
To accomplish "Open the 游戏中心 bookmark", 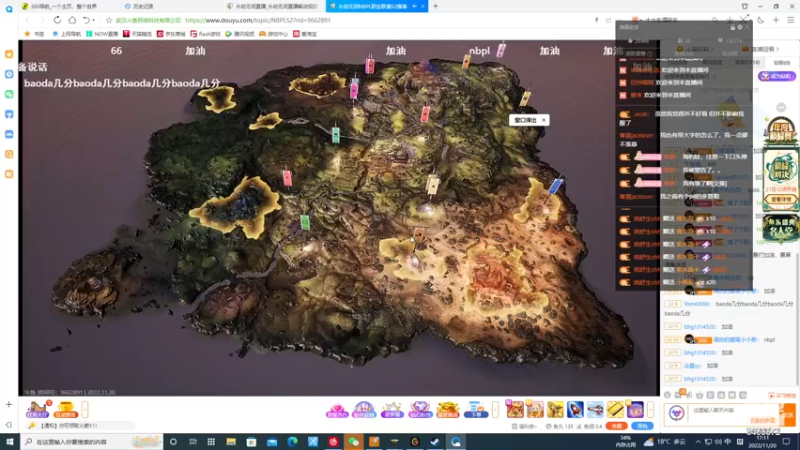I will (273, 34).
